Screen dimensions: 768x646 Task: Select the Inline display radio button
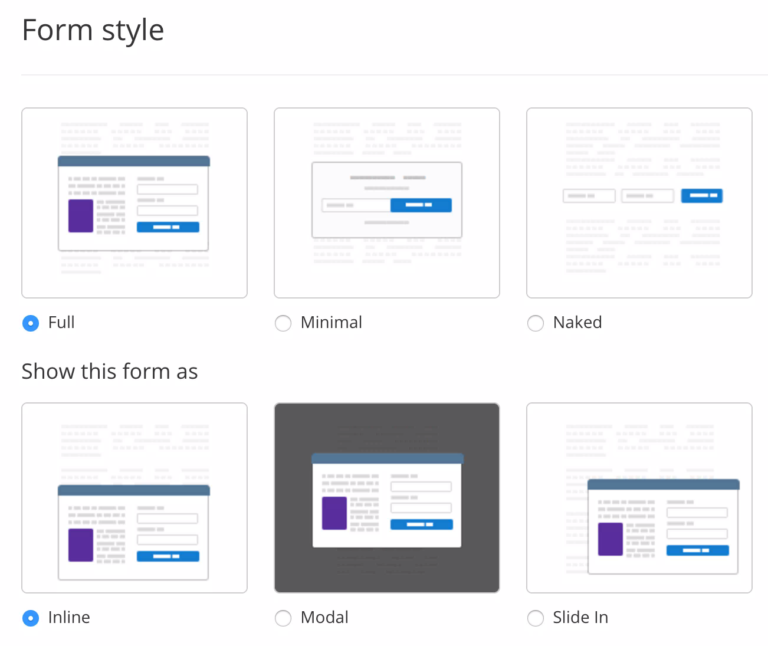point(30,618)
